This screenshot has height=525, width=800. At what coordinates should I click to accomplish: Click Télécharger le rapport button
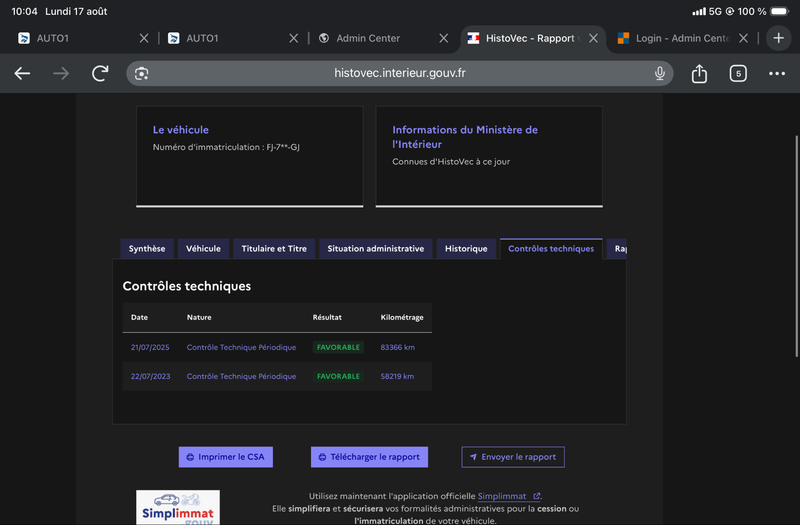point(369,457)
